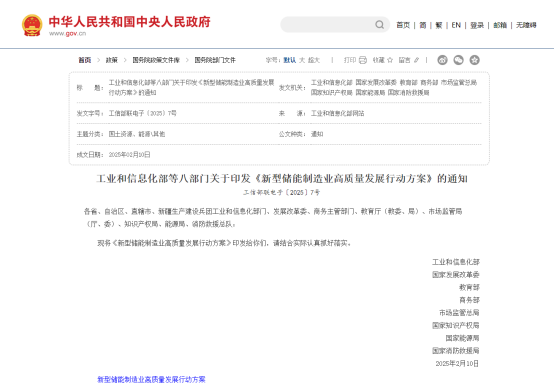This screenshot has width=554, height=387.
Task: Click the signature 国家发展改革委
Action: tap(456, 275)
